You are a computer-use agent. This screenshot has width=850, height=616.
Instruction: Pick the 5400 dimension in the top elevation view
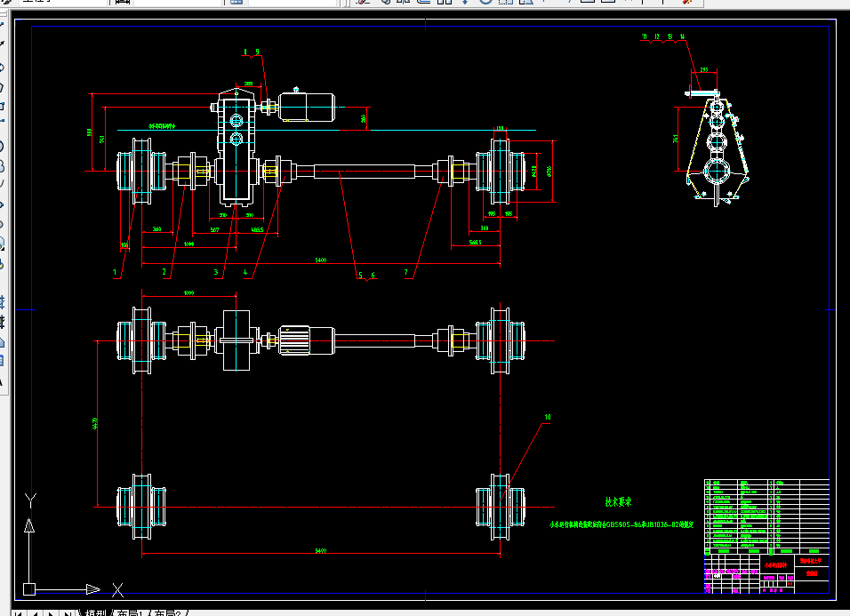[321, 260]
